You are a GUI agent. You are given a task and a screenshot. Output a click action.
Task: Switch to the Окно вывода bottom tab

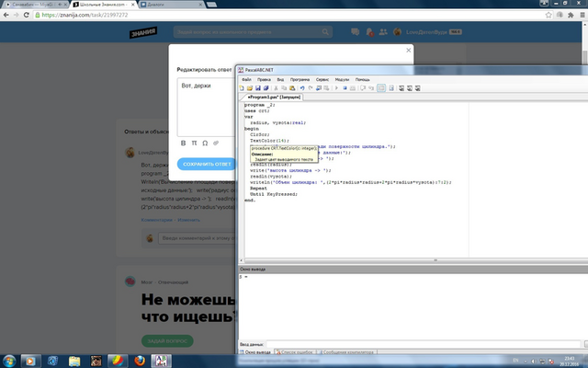(x=255, y=352)
